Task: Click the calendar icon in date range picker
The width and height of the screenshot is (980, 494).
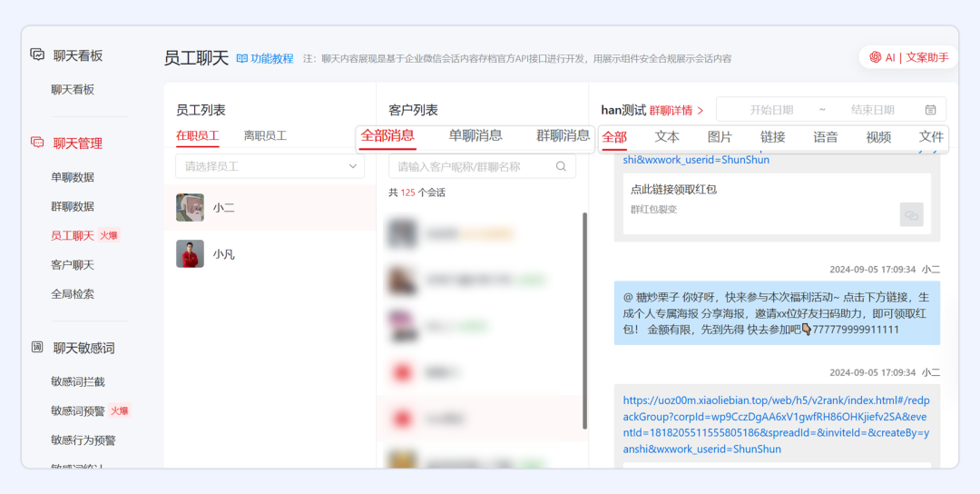Action: tap(930, 110)
